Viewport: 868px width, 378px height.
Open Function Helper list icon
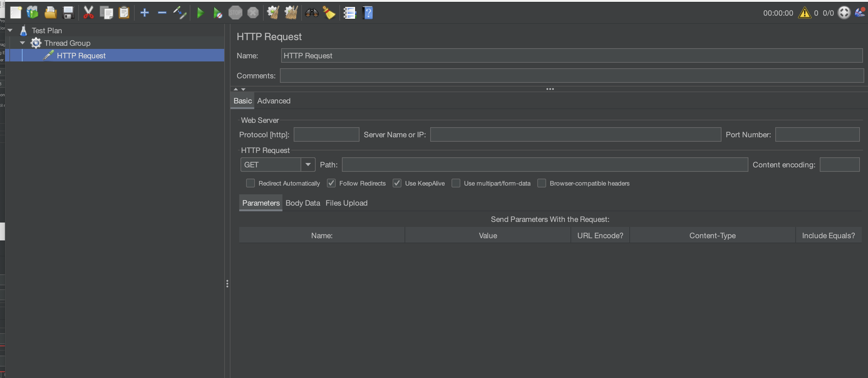[349, 13]
